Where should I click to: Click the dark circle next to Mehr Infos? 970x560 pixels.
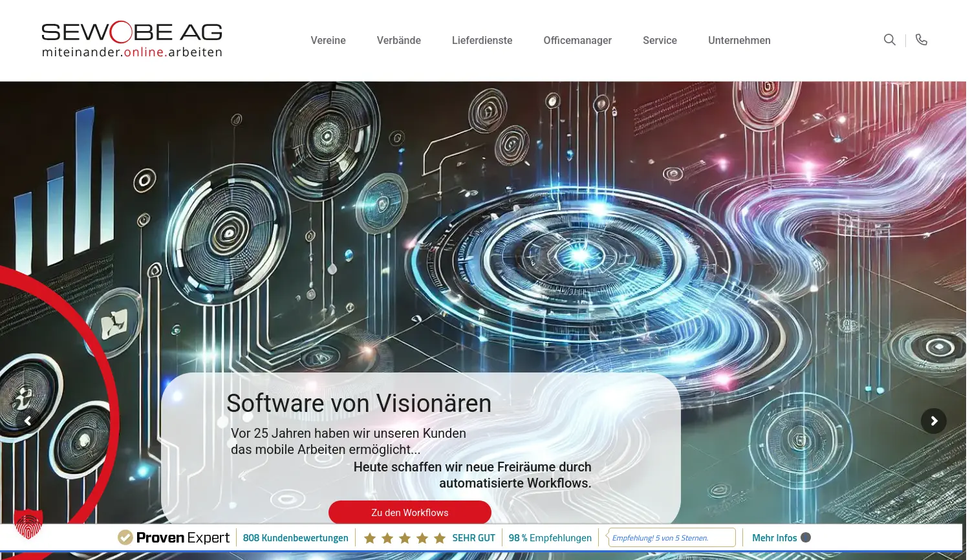point(805,537)
